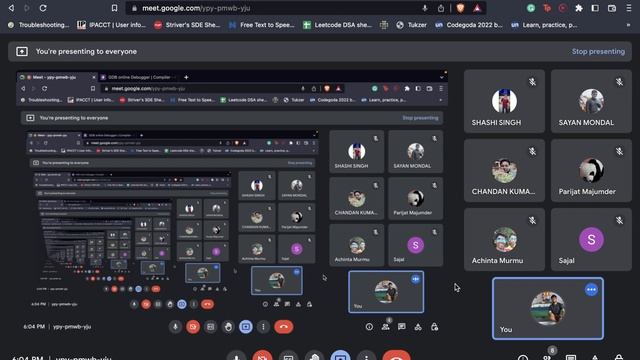Click the ypy-pmwb-yju meeting code in first preview
The height and width of the screenshot is (360, 640).
pos(72,327)
